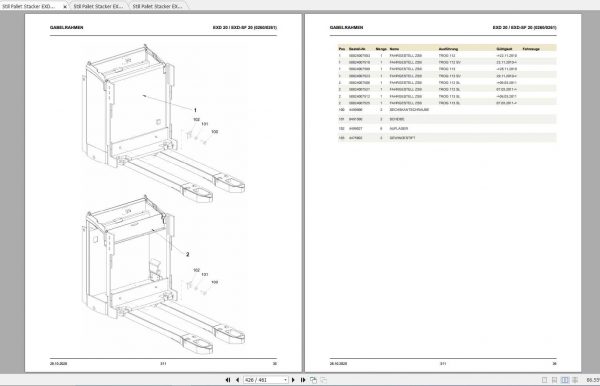Click the zoom percentage value in status bar

click(593, 380)
